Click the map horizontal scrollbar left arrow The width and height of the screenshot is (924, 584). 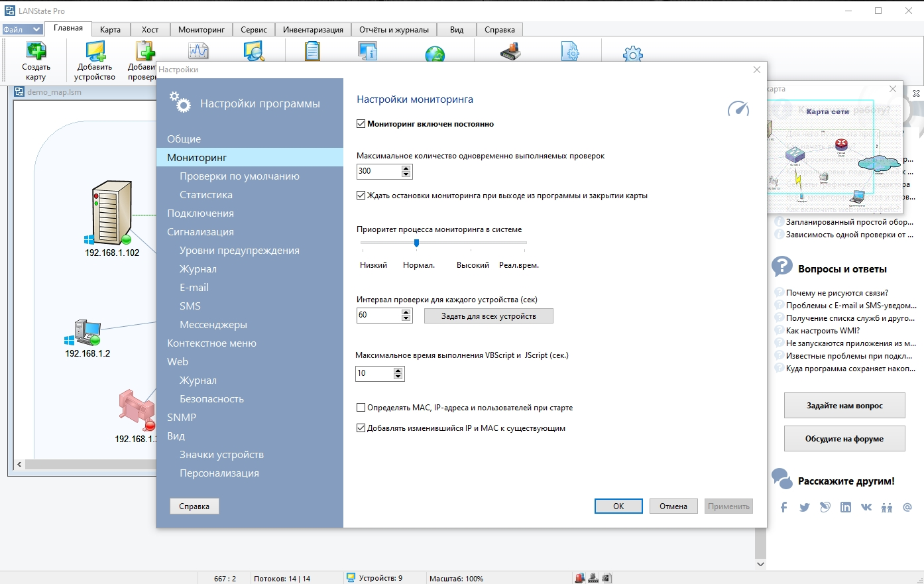pyautogui.click(x=19, y=465)
